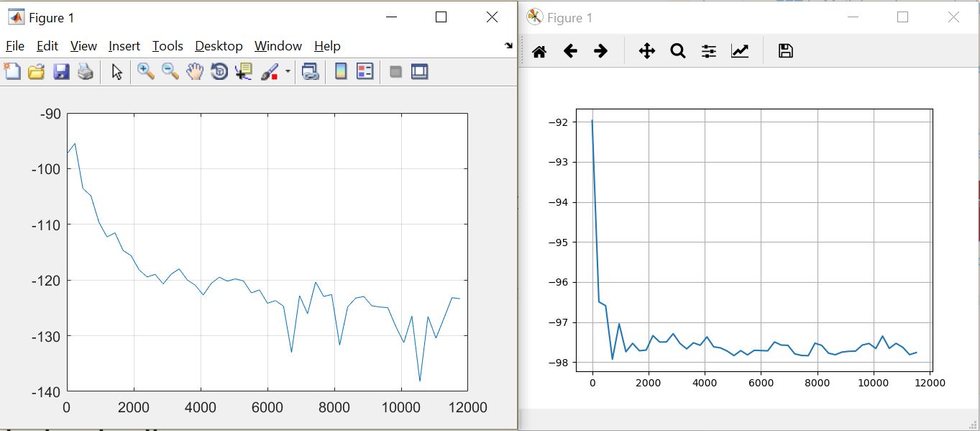
Task: Click the matplotlib logo in title bar
Action: click(x=534, y=17)
